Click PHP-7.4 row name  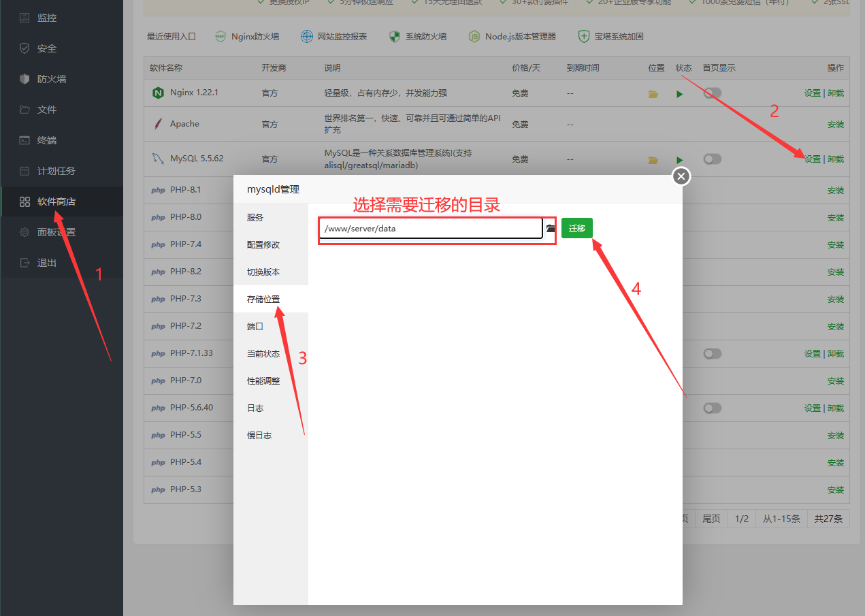(x=186, y=244)
